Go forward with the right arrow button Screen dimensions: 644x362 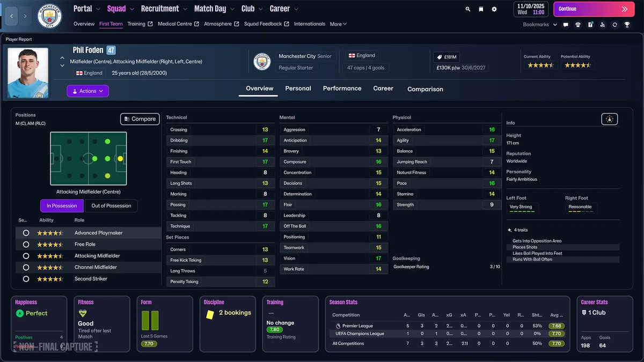(x=25, y=16)
